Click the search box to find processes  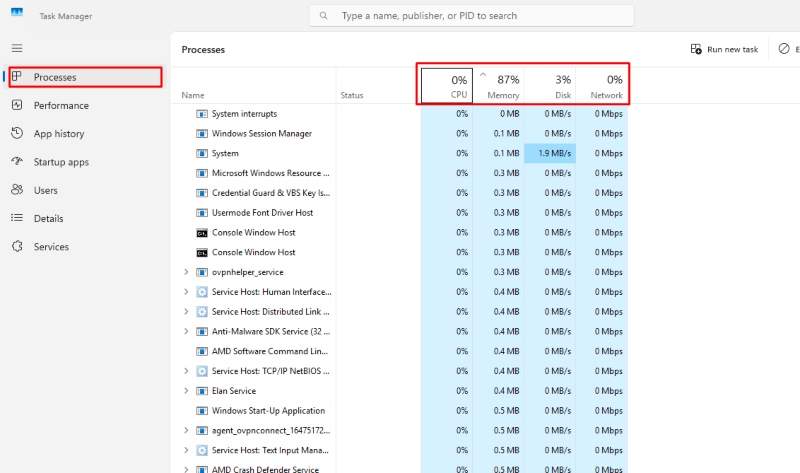[x=470, y=16]
